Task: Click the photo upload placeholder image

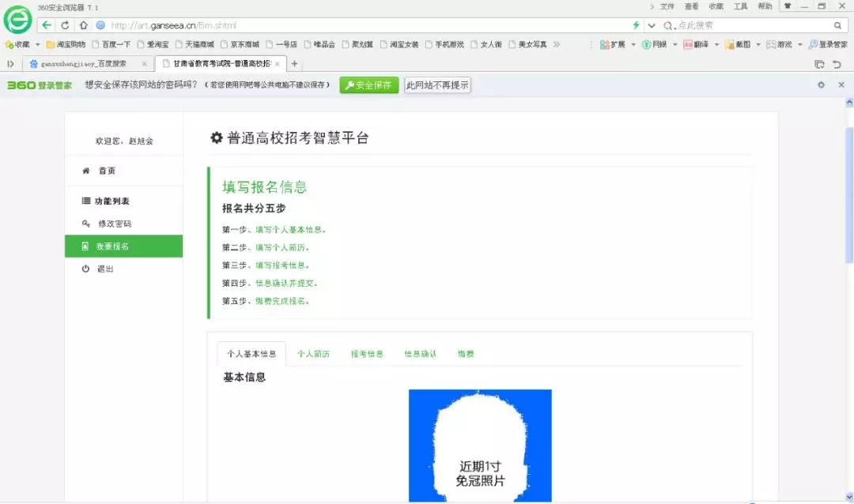Action: tap(480, 446)
